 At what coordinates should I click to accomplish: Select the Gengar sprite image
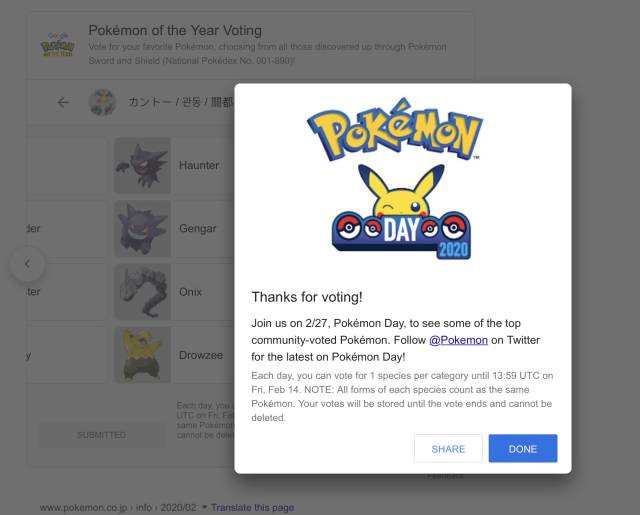143,229
